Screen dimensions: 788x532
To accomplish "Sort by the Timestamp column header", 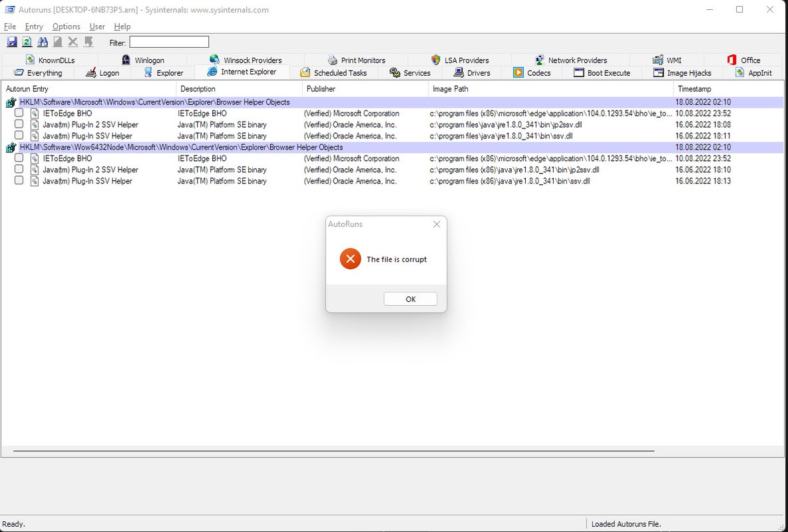I will point(728,89).
